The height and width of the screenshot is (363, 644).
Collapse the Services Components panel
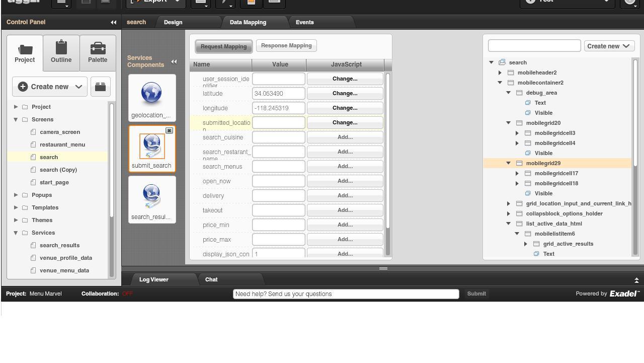(x=174, y=61)
